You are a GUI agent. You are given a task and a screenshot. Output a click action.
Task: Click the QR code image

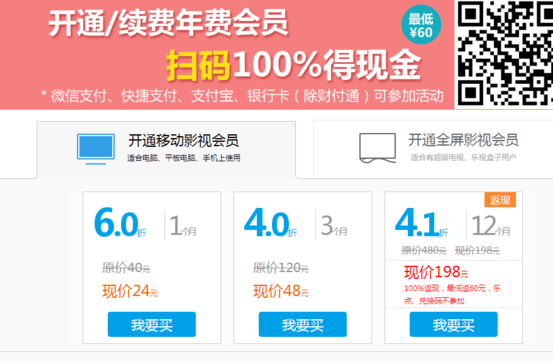click(505, 54)
